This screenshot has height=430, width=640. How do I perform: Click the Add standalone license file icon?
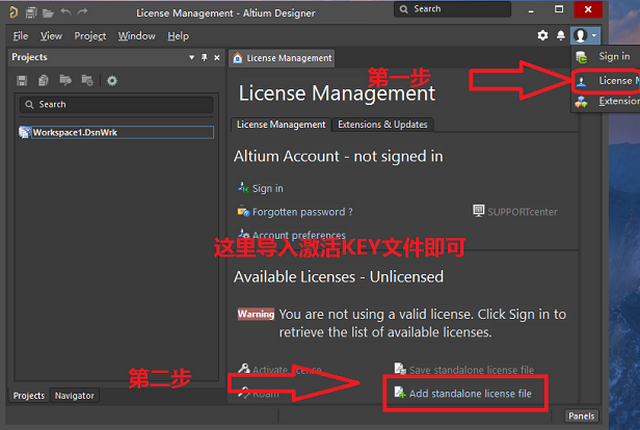400,393
